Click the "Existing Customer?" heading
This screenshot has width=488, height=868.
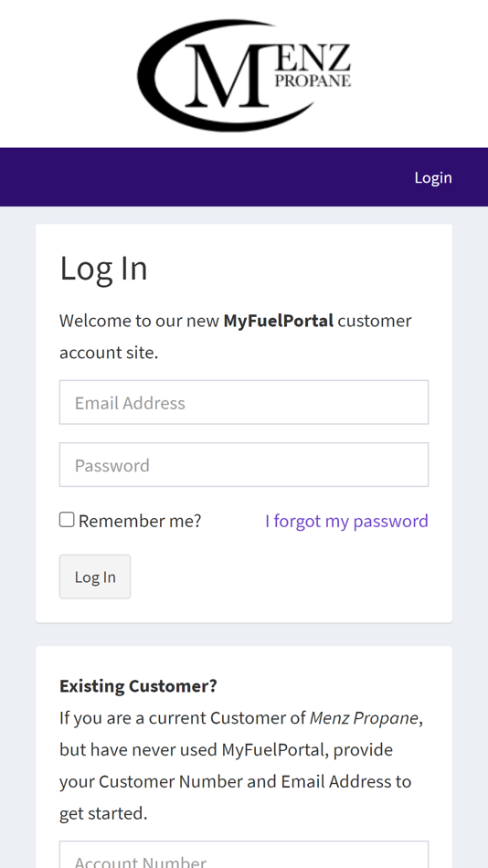[139, 686]
